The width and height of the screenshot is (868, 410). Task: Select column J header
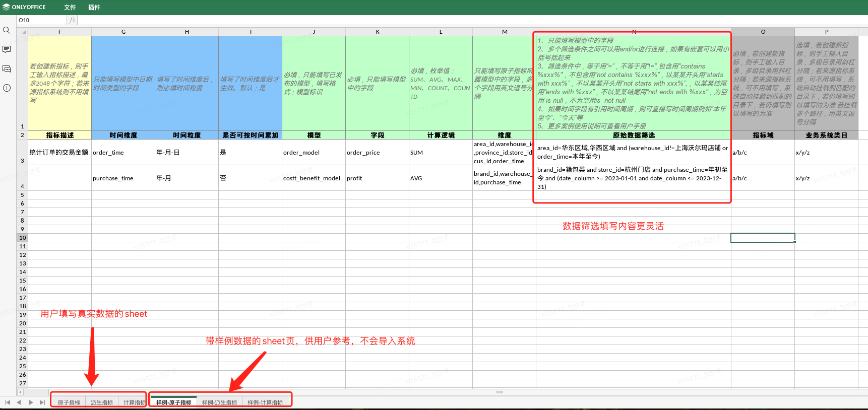314,32
